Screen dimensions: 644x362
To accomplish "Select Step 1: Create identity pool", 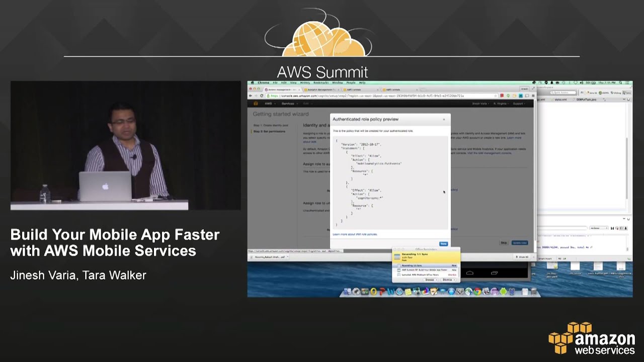I will click(271, 125).
